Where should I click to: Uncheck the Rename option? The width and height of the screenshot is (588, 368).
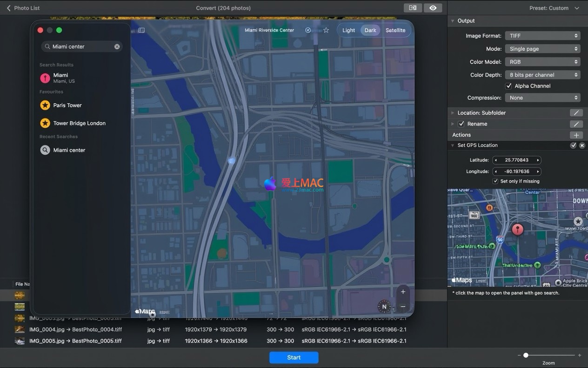461,124
